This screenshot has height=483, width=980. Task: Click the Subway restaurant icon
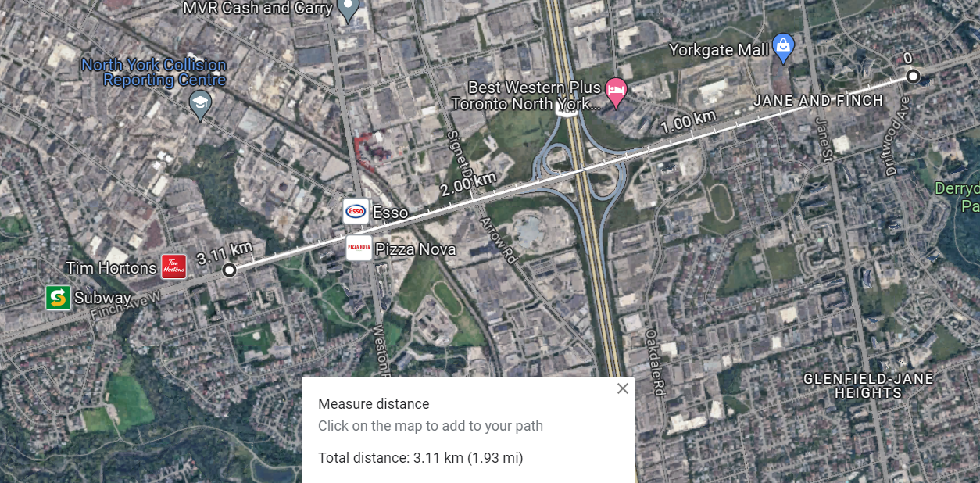58,297
